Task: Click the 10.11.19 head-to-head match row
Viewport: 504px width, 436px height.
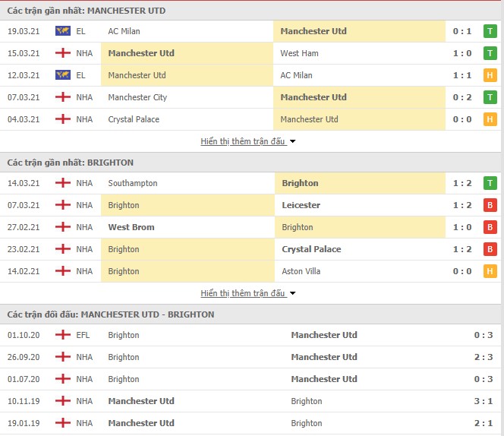Action: (250, 401)
